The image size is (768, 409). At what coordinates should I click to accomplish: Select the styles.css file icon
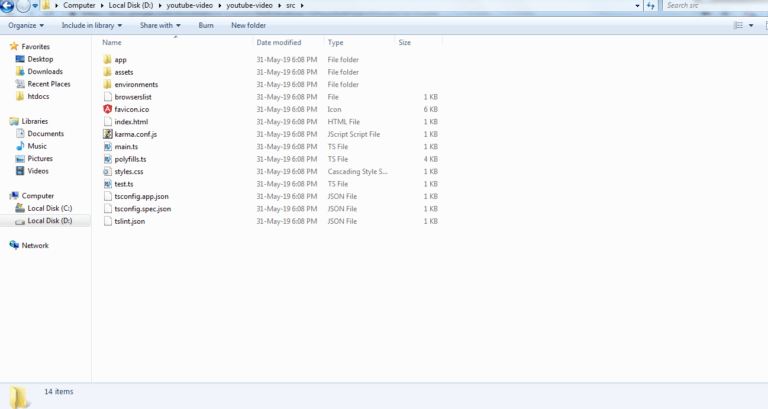click(107, 171)
